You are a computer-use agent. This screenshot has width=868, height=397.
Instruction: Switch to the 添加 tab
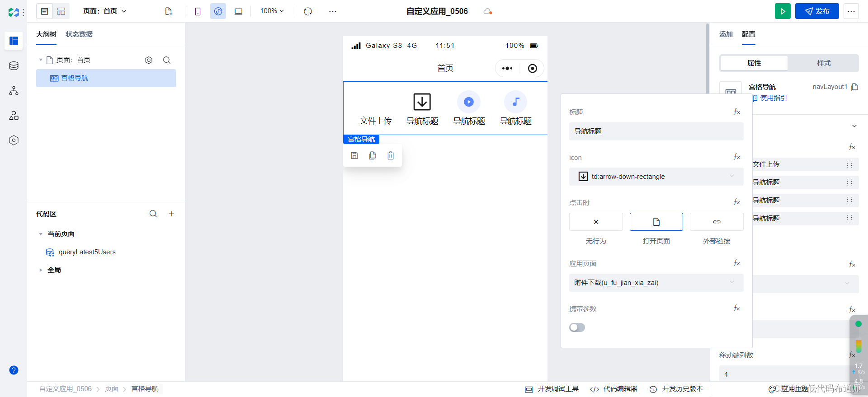[726, 34]
